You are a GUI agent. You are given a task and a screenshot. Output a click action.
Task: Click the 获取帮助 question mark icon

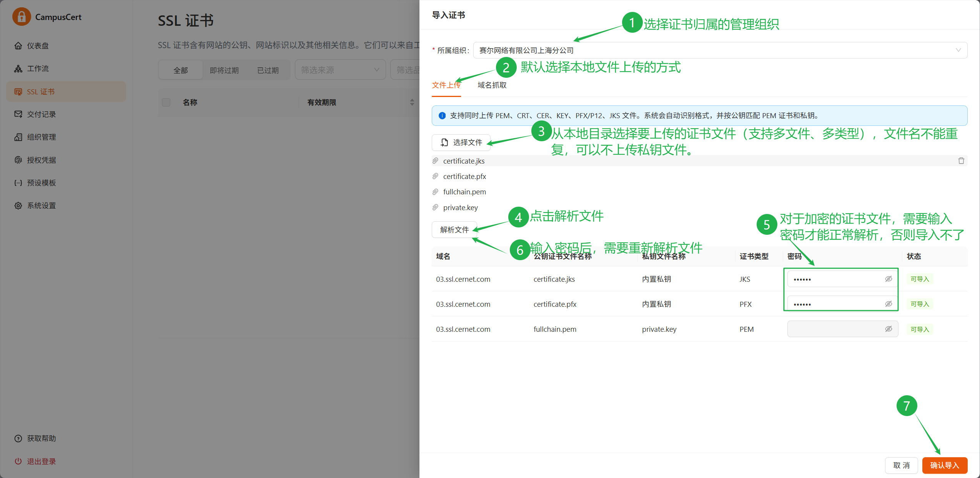[18, 438]
